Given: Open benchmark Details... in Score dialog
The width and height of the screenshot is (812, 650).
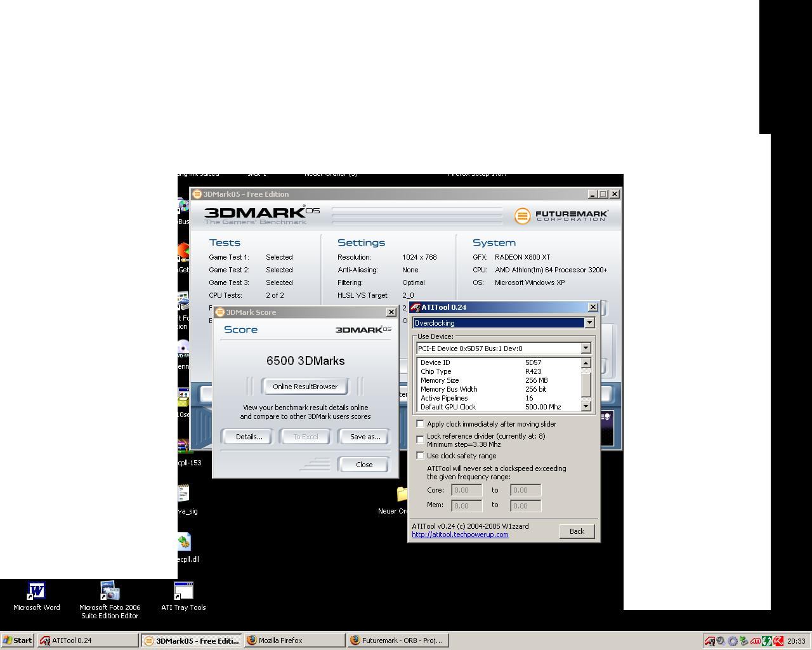Looking at the screenshot, I should coord(249,437).
